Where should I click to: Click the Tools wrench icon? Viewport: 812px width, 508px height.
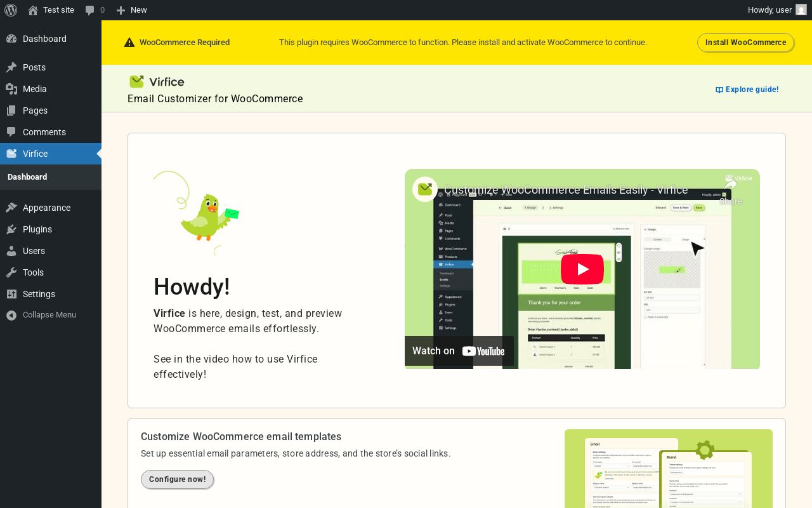11,272
